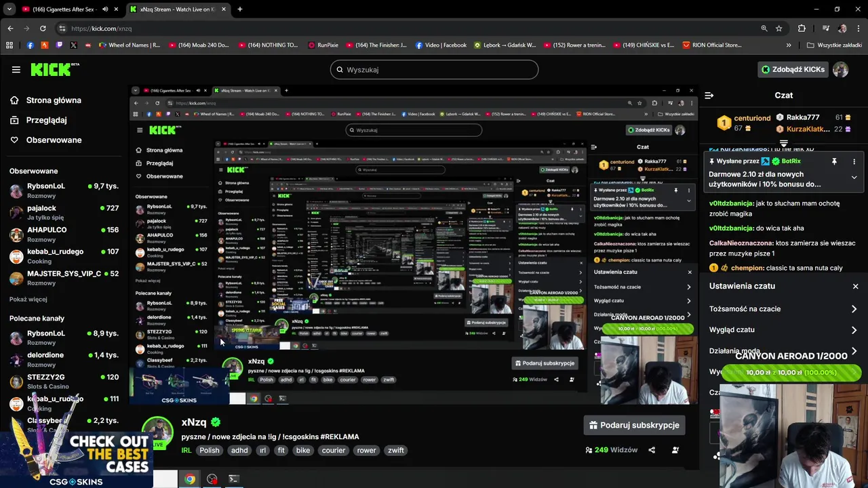Select the Polish tag
Viewport: 868px width, 488px height.
210,450
